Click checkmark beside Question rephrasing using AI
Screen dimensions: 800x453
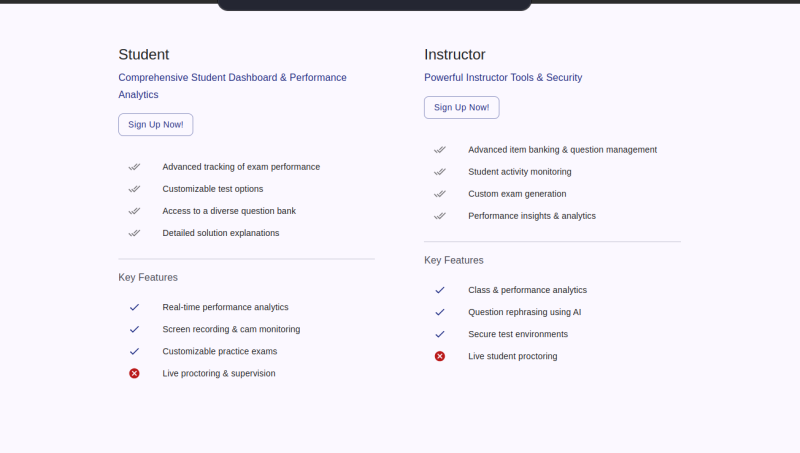(x=440, y=312)
